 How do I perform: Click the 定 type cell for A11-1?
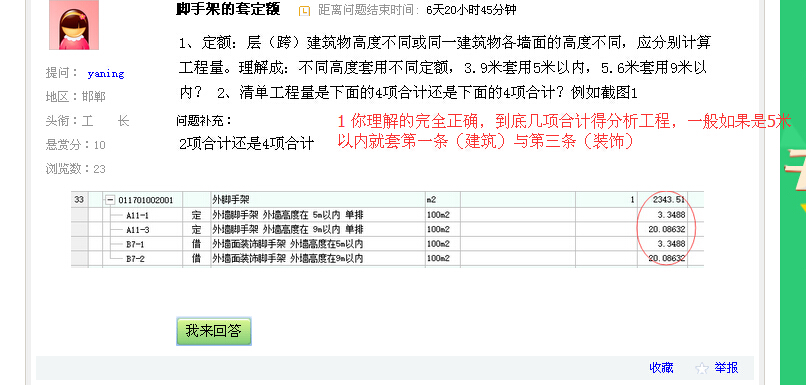tap(196, 215)
